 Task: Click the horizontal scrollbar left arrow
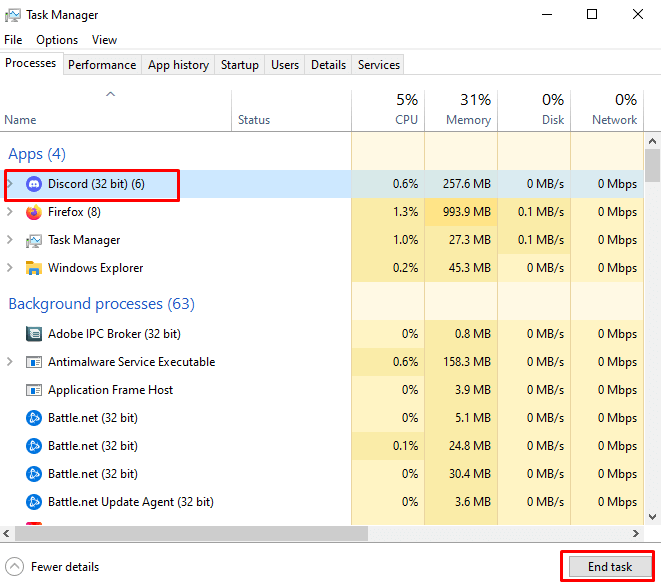pos(6,534)
